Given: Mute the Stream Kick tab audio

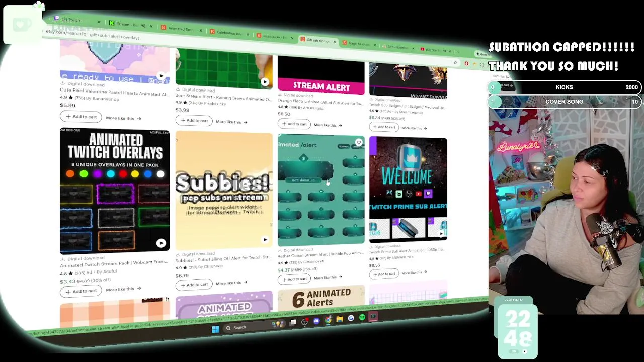Looking at the screenshot, I should [143, 26].
